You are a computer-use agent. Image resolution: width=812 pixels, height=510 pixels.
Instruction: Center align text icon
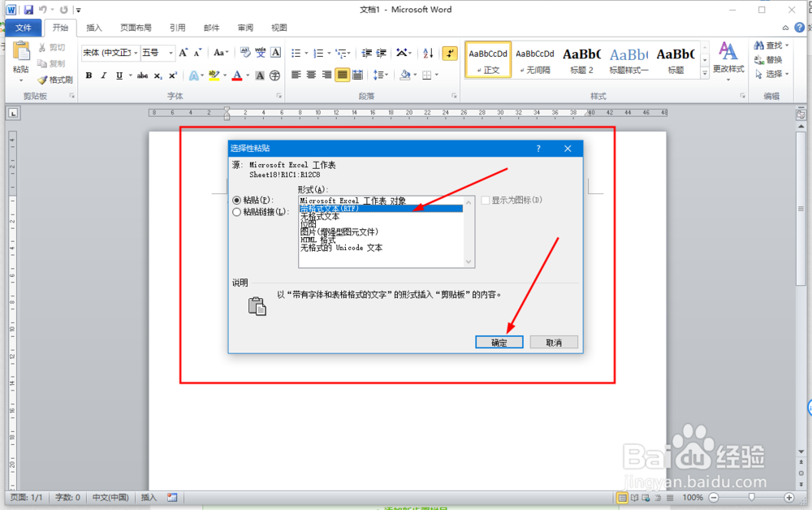311,75
